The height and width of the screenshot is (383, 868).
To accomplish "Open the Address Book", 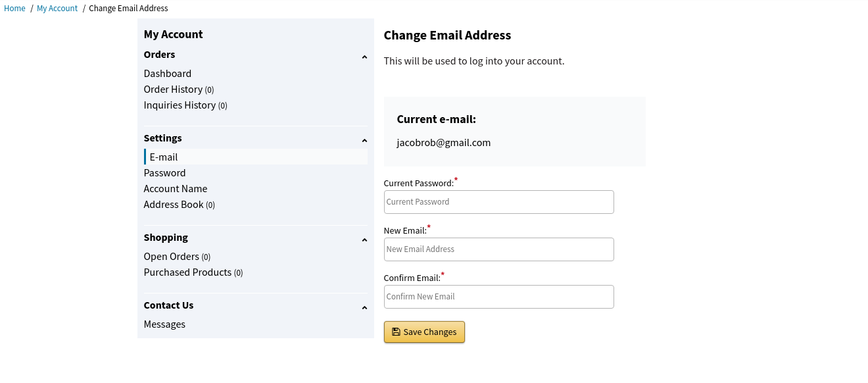I will 174,205.
